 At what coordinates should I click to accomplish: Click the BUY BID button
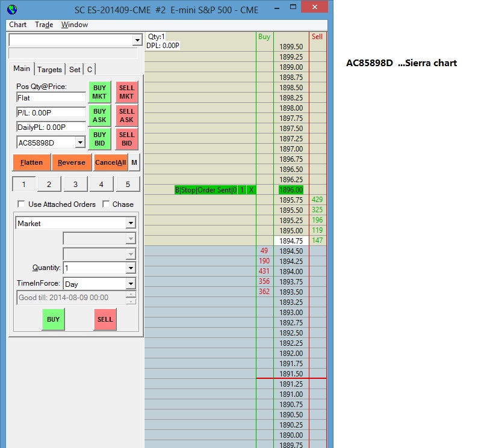click(x=99, y=139)
